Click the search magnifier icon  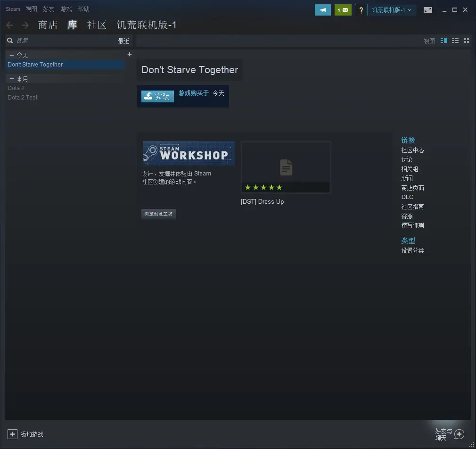pos(10,41)
